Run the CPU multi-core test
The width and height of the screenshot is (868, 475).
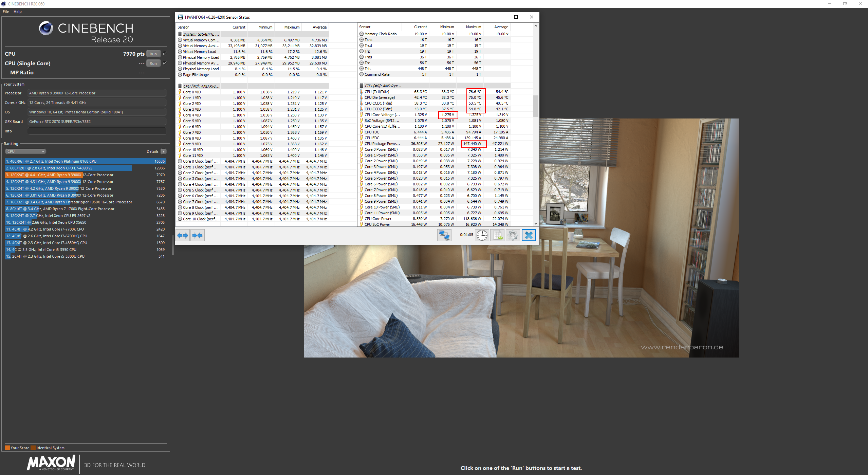(x=153, y=54)
